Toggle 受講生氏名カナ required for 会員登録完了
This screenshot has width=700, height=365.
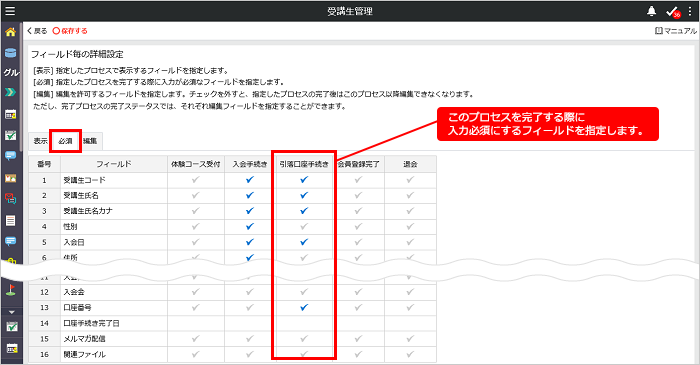click(358, 211)
